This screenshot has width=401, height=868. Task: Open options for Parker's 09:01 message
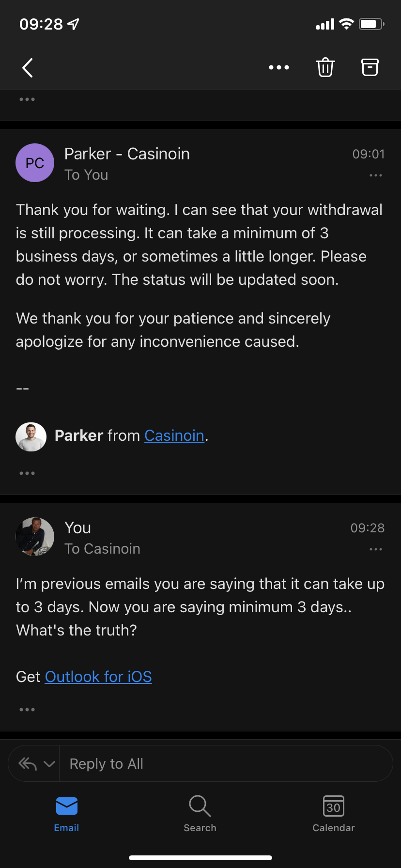[x=376, y=175]
